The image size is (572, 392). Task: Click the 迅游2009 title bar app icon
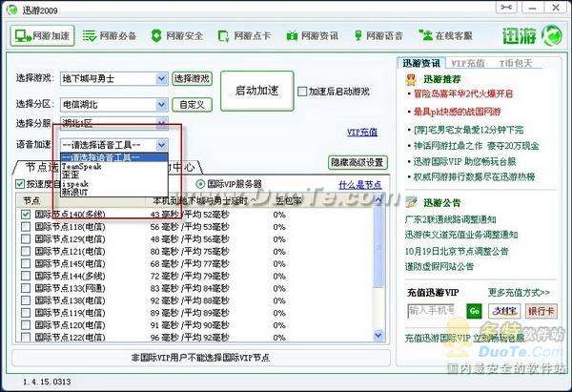(x=12, y=10)
